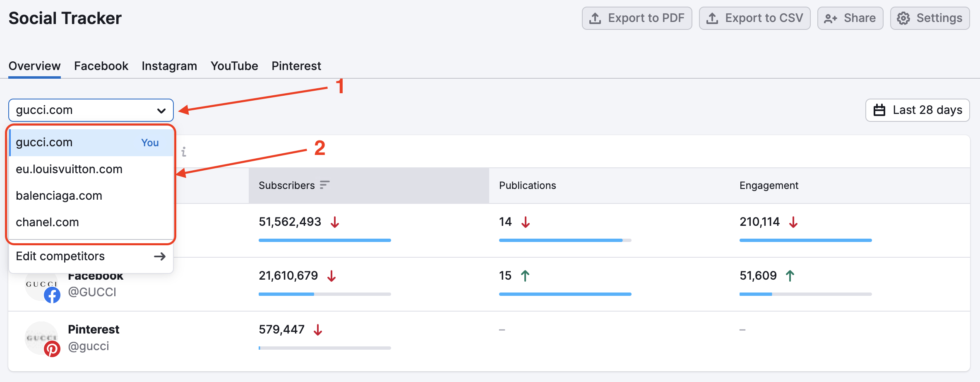Select eu.louisvuitton.com from the dropdown
The height and width of the screenshot is (382, 980).
point(69,169)
